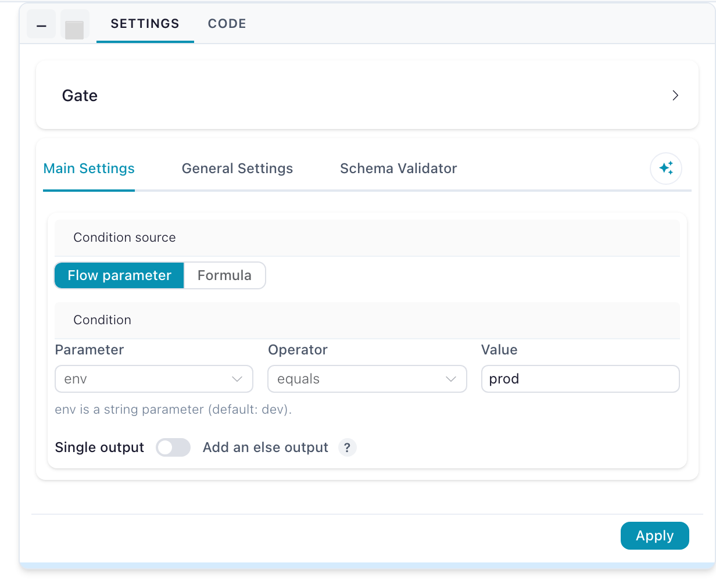
Task: Click the 'Single output' label
Action: (x=99, y=447)
